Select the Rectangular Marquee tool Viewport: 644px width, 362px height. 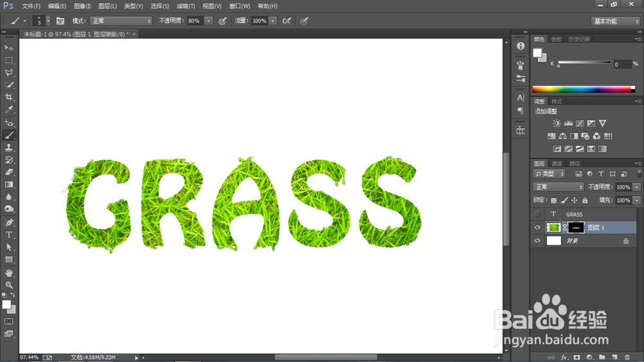tap(8, 60)
